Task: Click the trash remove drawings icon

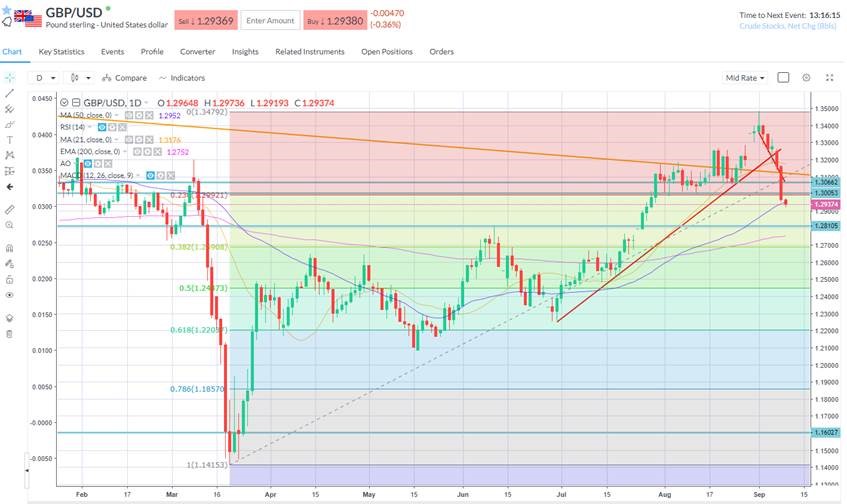Action: [x=9, y=333]
